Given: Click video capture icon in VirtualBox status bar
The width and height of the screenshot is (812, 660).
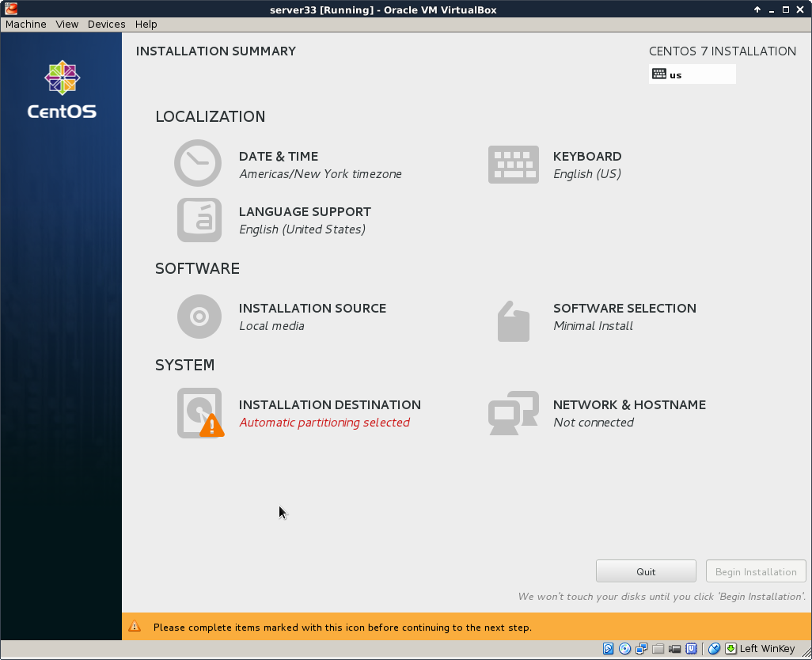Looking at the screenshot, I should [675, 649].
